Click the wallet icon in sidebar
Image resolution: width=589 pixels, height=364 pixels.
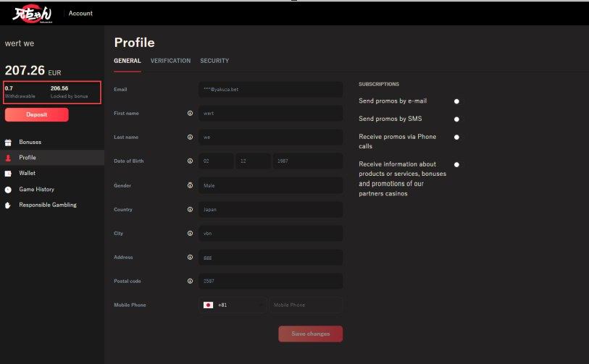(x=9, y=174)
